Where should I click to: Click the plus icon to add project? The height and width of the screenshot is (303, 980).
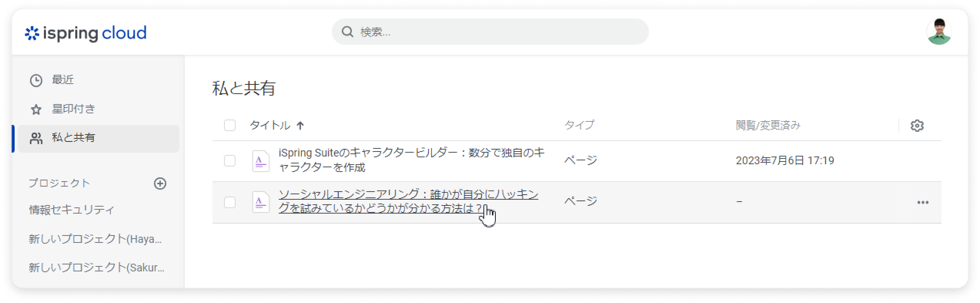(160, 183)
